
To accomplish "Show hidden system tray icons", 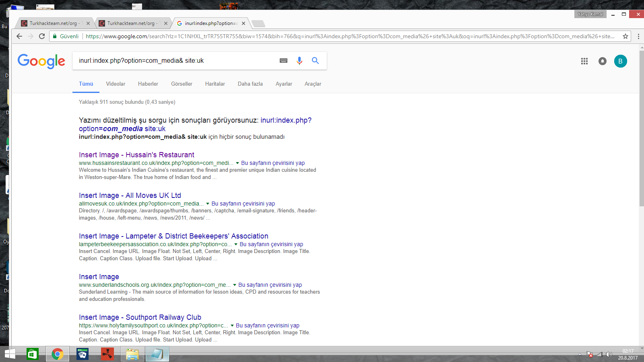I will click(x=580, y=354).
